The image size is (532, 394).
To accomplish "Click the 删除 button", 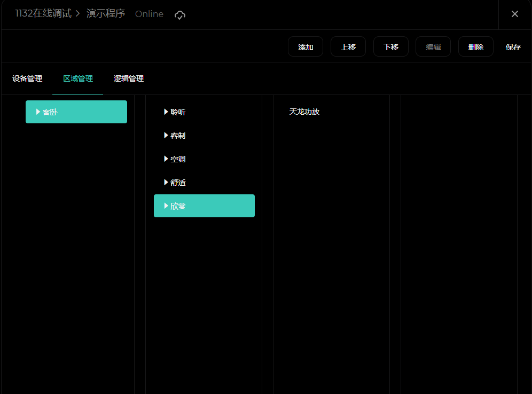I will (476, 47).
